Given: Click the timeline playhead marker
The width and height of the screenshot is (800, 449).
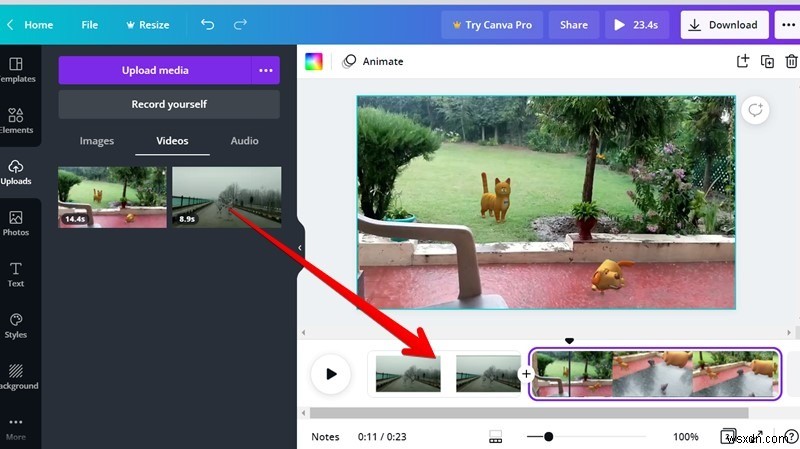Looking at the screenshot, I should point(569,341).
